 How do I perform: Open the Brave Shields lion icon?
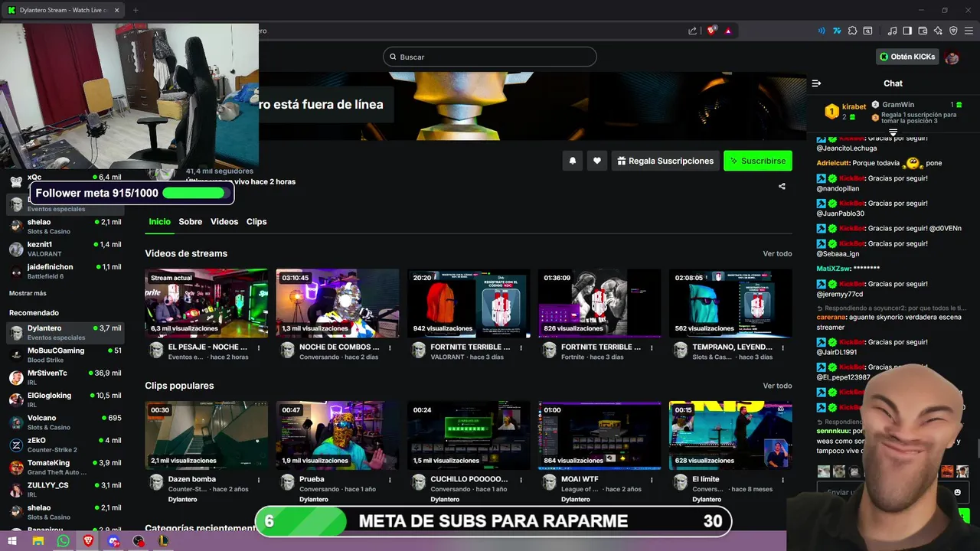tap(711, 31)
